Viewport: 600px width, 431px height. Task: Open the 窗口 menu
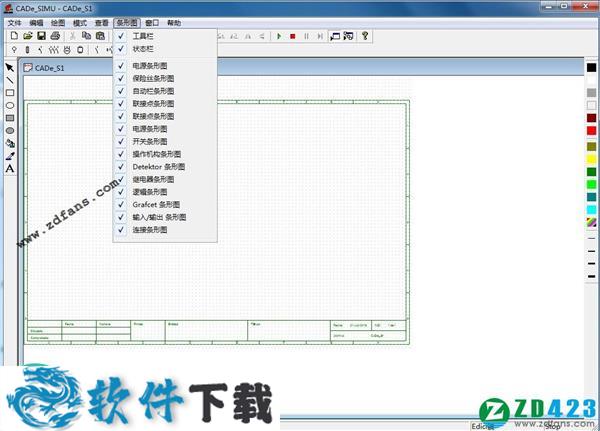(x=152, y=23)
